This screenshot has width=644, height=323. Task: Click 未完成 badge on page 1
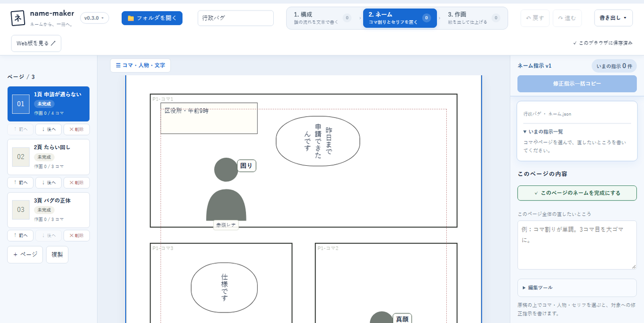[x=44, y=104]
